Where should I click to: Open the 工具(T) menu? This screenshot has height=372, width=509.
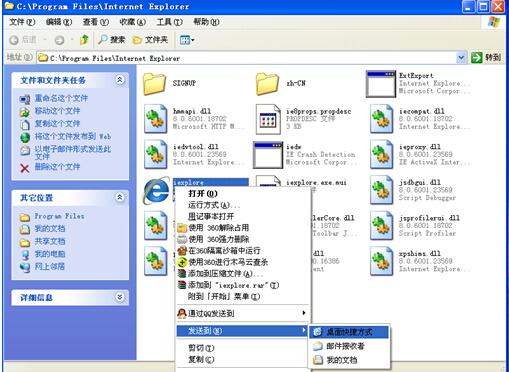click(x=170, y=22)
